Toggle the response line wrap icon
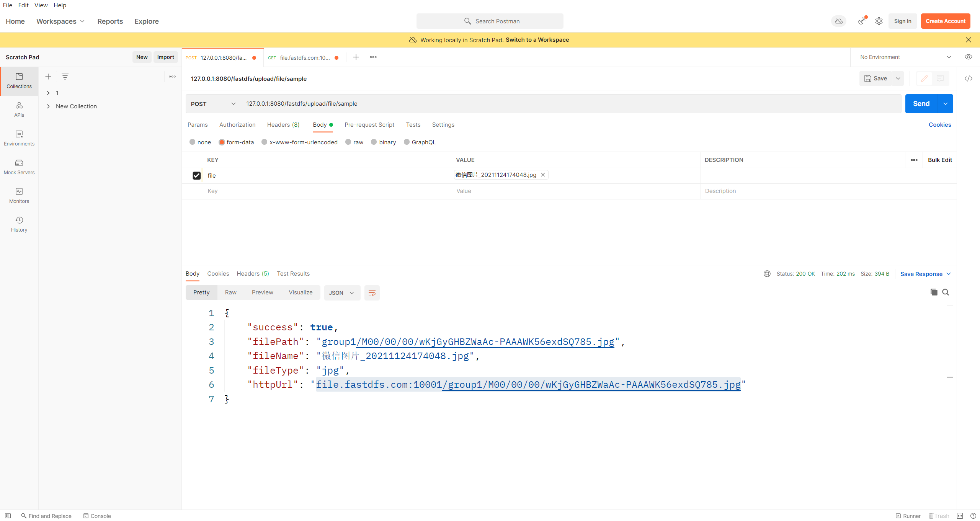This screenshot has width=980, height=521. [x=372, y=293]
